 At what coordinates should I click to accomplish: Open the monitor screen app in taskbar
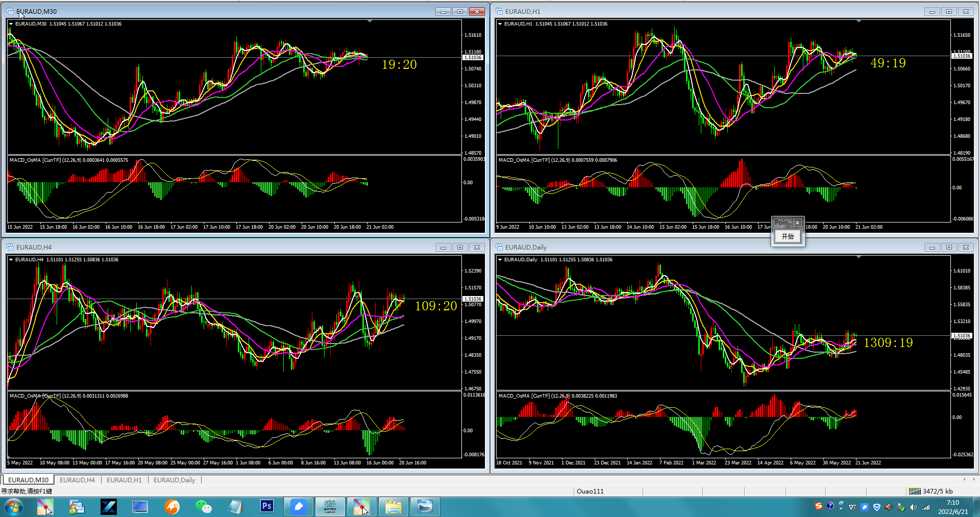click(x=140, y=507)
